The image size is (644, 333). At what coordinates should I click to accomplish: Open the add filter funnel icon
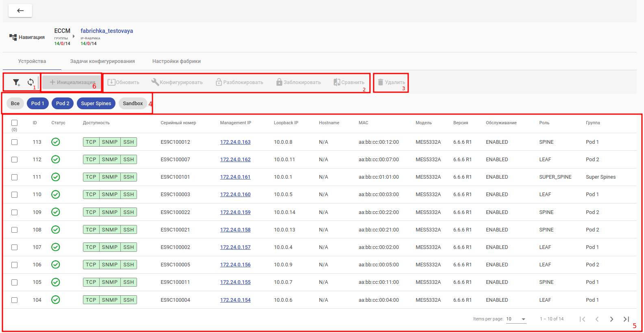click(16, 82)
